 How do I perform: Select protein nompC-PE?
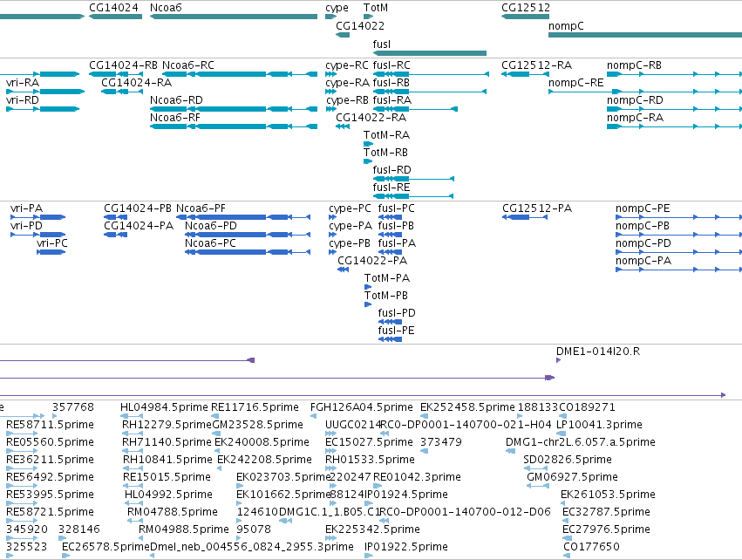click(x=678, y=217)
